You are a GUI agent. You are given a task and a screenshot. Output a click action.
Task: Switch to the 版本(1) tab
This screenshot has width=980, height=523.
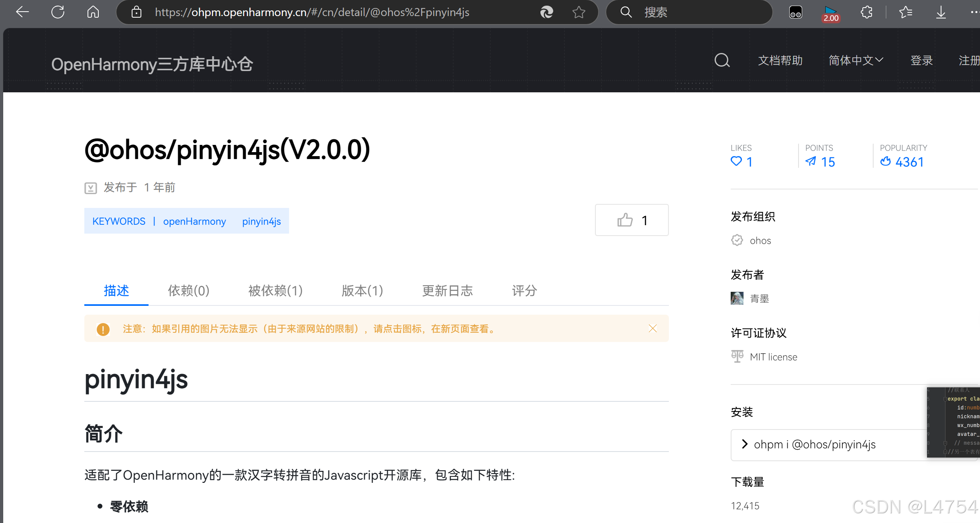362,291
